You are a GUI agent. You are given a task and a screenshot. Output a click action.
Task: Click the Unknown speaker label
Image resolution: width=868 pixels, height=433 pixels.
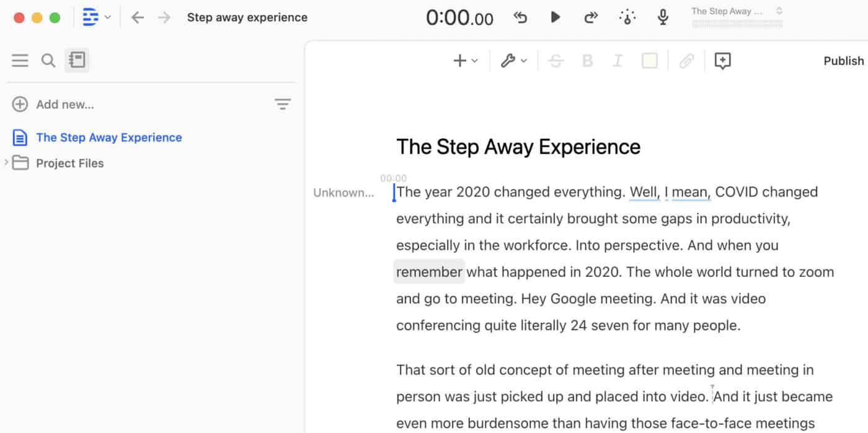(x=343, y=193)
